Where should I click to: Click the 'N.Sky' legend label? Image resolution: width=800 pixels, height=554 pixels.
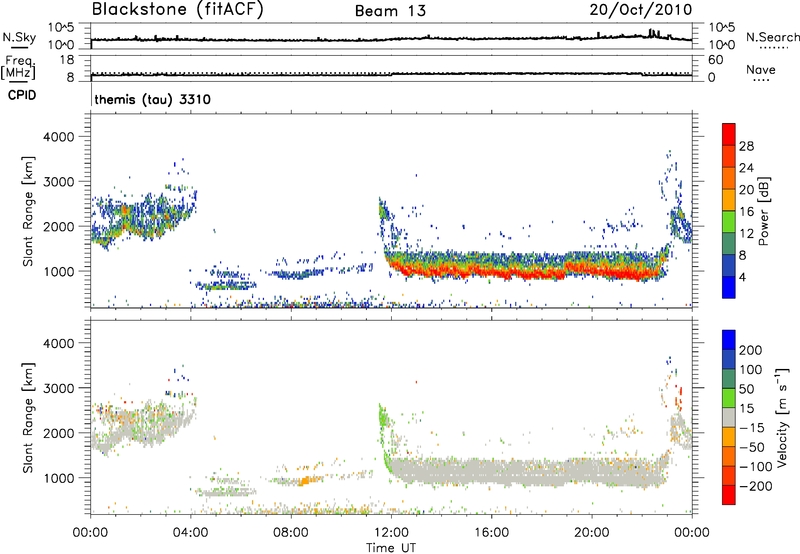click(x=19, y=37)
